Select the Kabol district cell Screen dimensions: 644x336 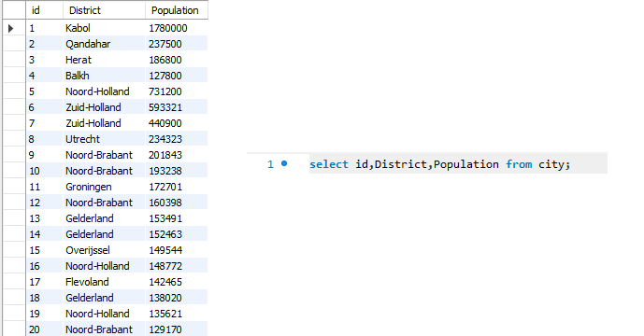(104, 28)
